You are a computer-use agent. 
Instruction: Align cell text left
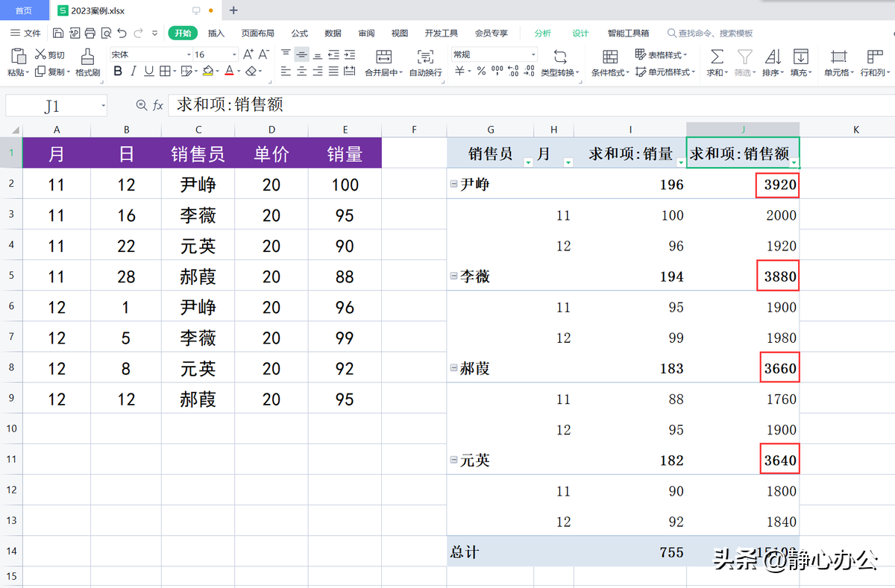coord(286,71)
